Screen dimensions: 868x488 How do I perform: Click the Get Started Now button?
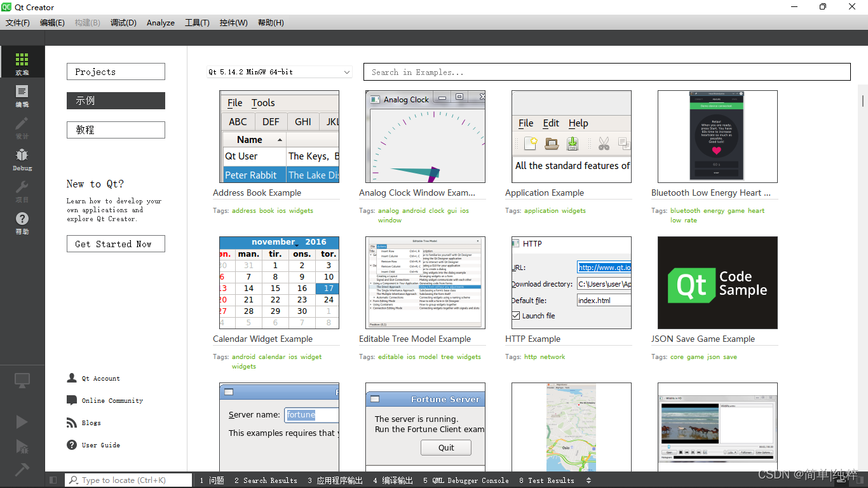[x=116, y=244]
